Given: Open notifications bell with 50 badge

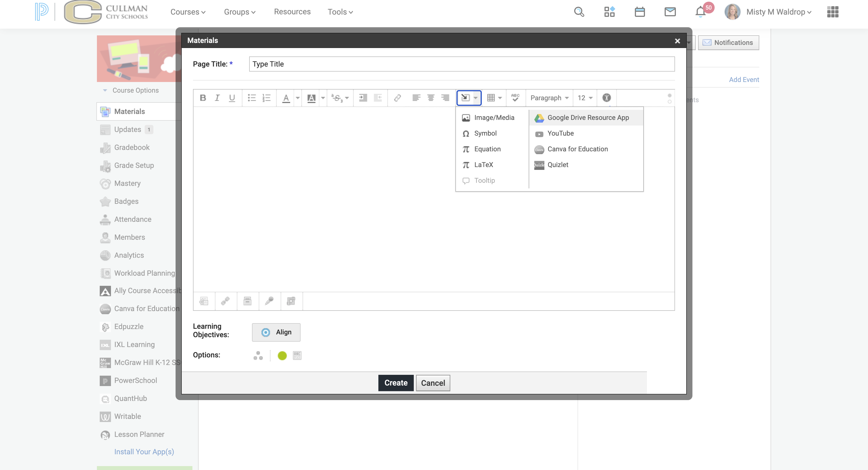Looking at the screenshot, I should [701, 12].
